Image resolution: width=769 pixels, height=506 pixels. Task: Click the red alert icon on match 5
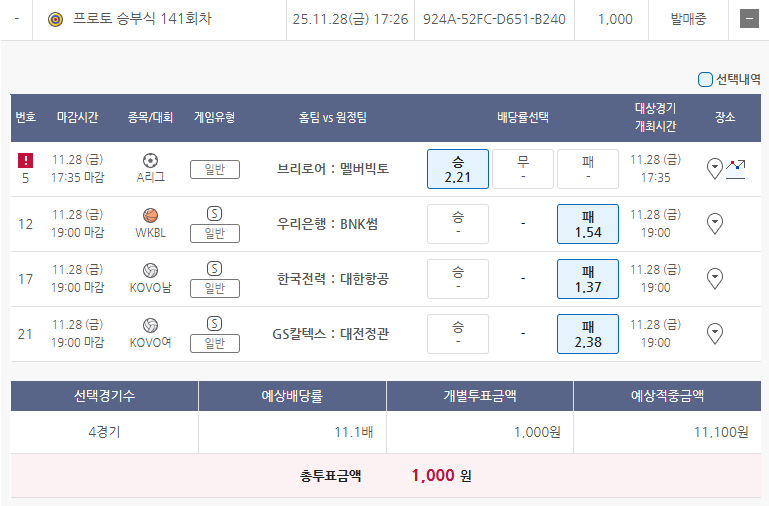click(26, 160)
